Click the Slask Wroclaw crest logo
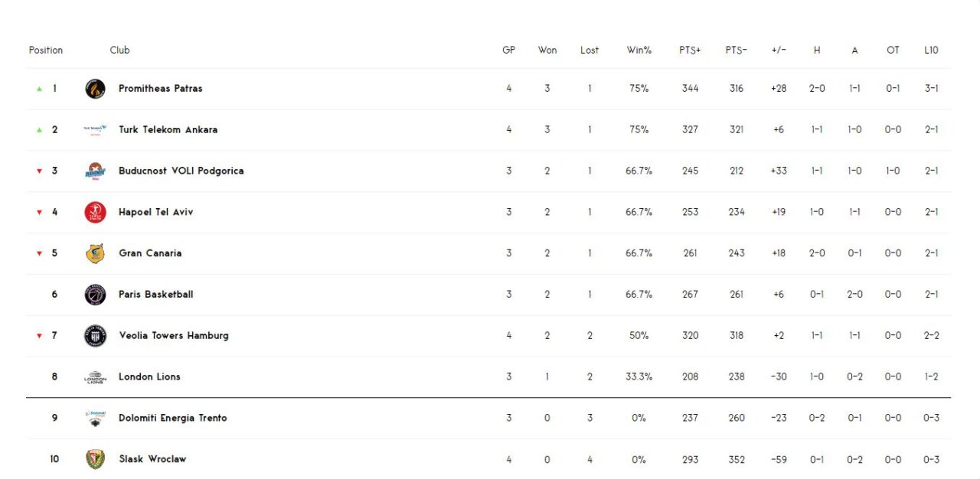Image resolution: width=980 pixels, height=479 pixels. (x=95, y=459)
